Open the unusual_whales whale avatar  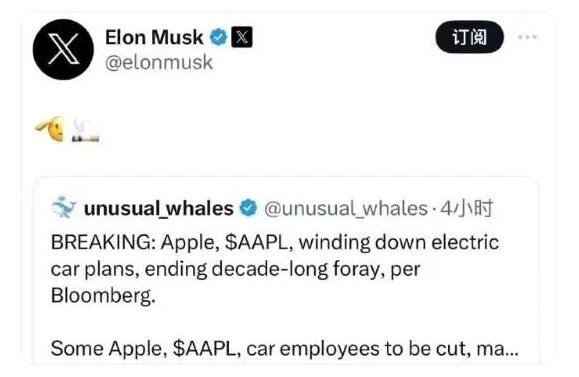point(64,208)
